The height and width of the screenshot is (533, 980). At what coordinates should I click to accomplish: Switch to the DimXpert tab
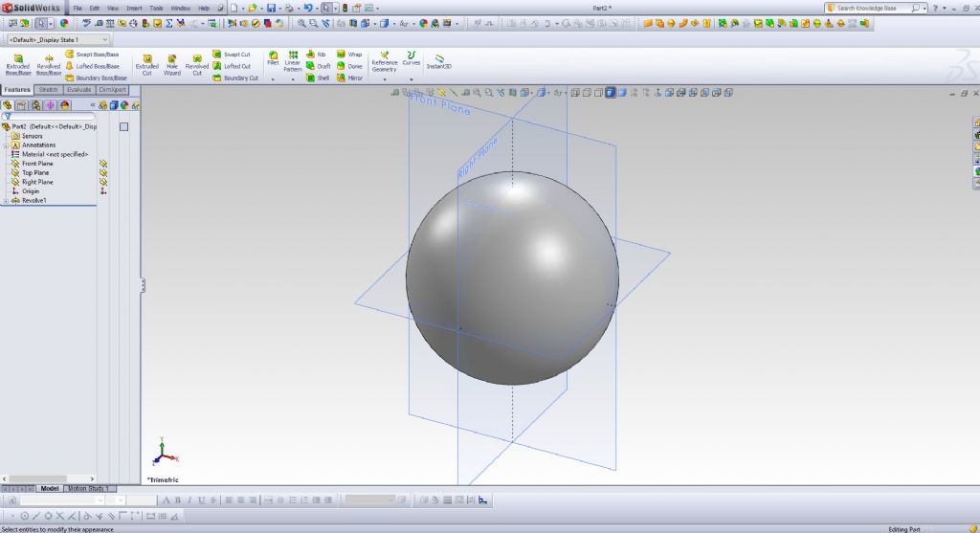point(113,90)
